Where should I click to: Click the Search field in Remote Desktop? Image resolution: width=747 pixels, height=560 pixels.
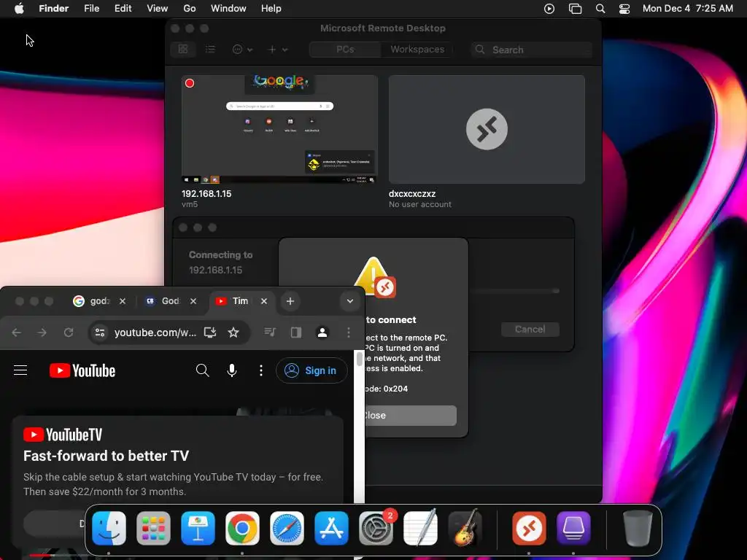point(532,50)
